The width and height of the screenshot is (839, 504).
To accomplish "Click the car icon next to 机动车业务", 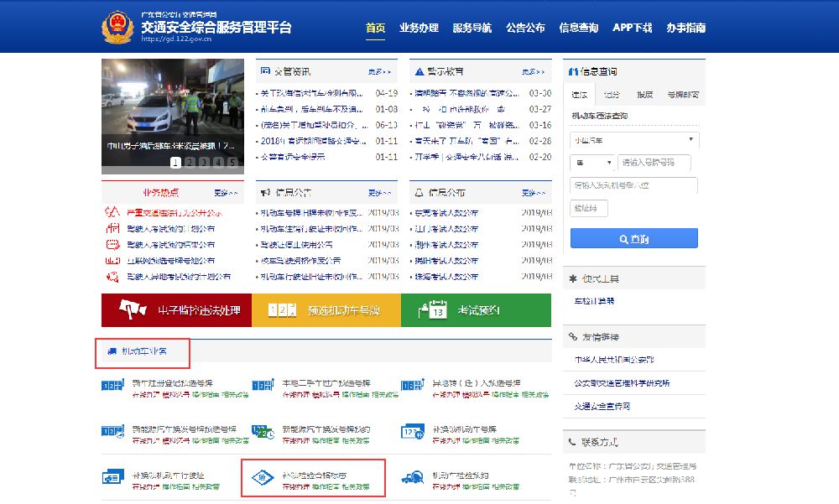I will point(112,351).
